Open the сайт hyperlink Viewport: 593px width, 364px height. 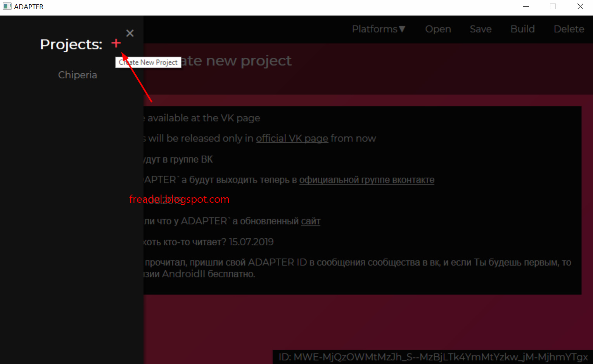311,221
